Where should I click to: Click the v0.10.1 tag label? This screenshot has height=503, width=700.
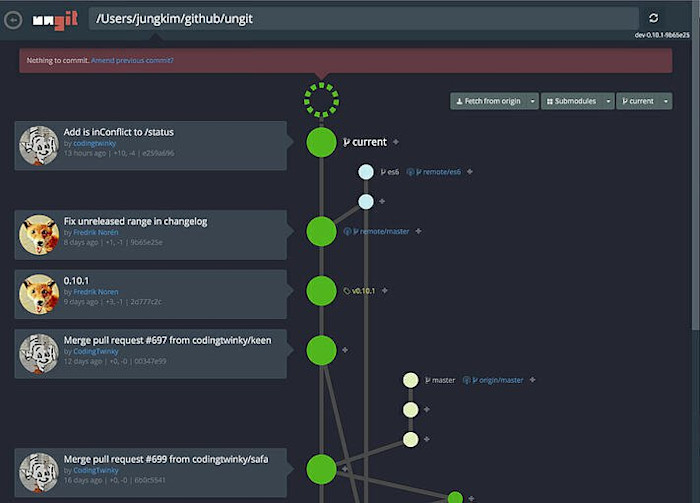[359, 291]
